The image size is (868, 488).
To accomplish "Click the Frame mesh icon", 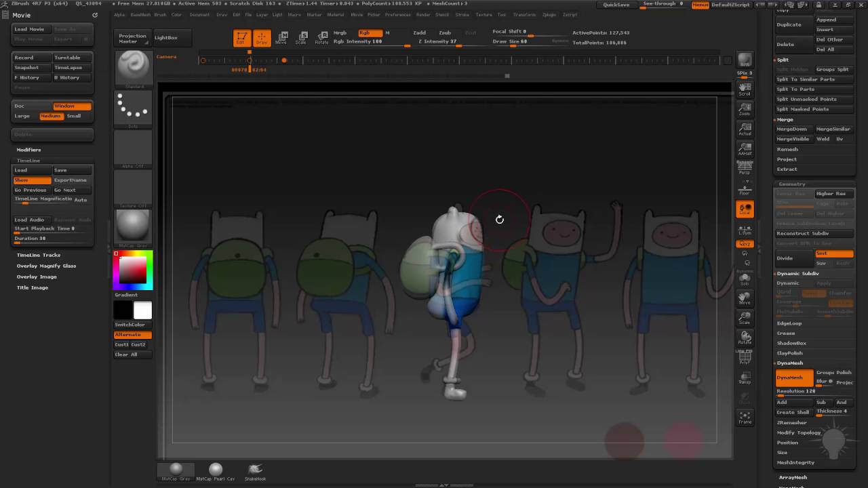I will pyautogui.click(x=745, y=418).
